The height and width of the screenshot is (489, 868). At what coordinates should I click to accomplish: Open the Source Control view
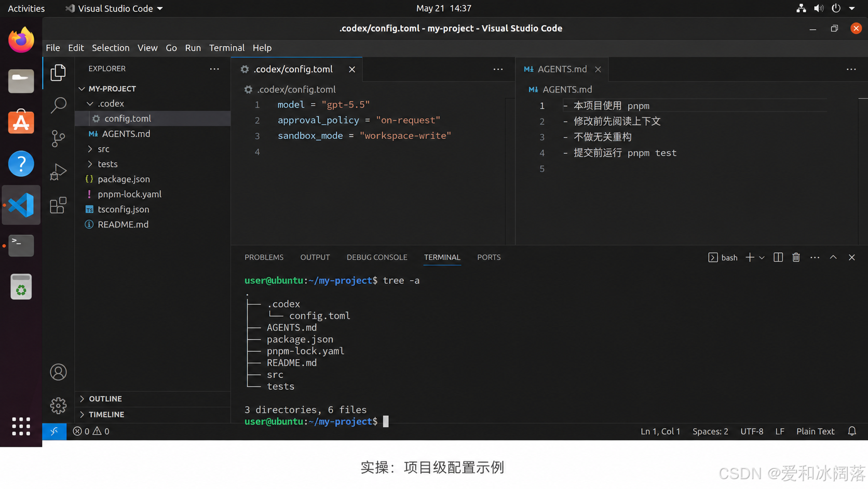click(58, 139)
